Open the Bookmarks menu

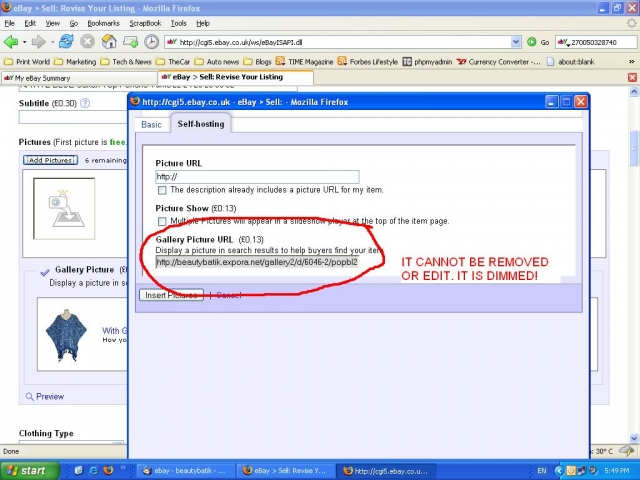104,22
